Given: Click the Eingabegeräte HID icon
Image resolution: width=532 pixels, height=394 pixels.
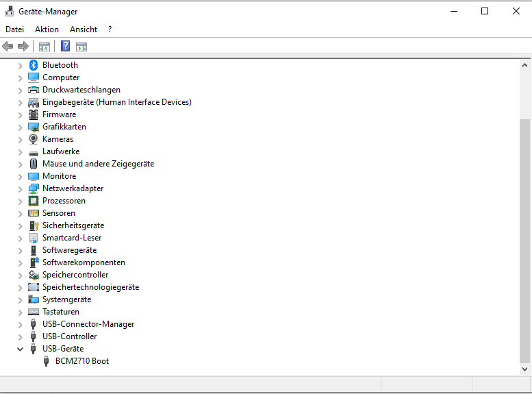Looking at the screenshot, I should coord(34,102).
